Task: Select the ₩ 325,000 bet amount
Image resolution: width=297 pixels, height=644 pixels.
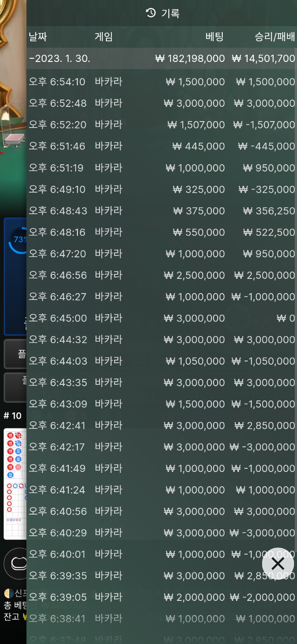Action: click(x=199, y=189)
